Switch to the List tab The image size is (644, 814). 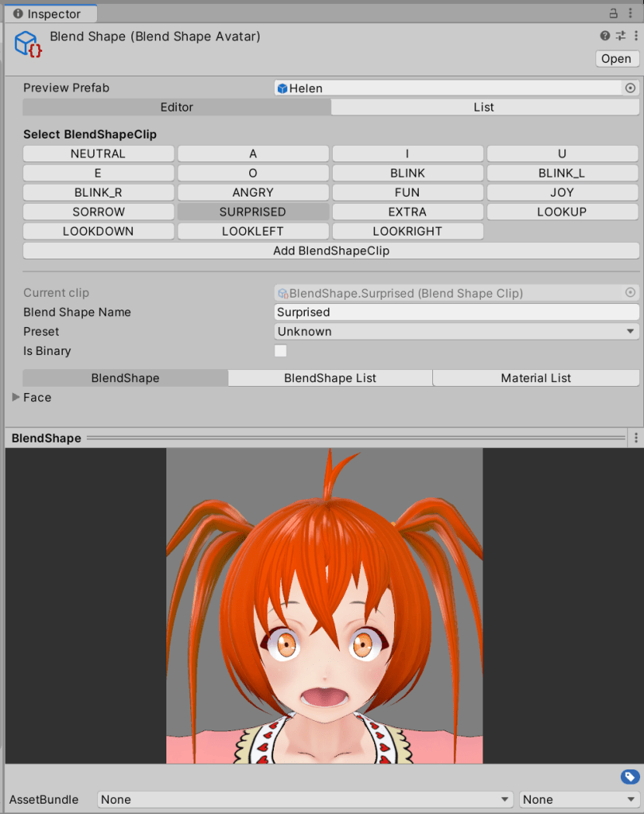(x=484, y=107)
